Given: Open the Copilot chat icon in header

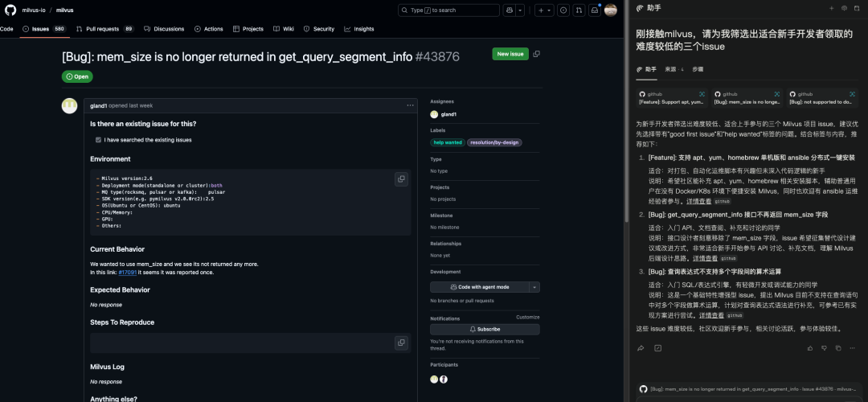Looking at the screenshot, I should [x=510, y=10].
